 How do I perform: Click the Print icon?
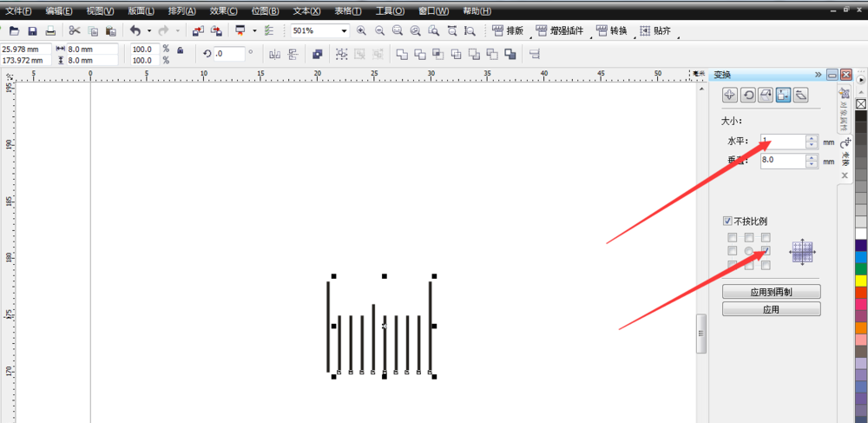[50, 31]
